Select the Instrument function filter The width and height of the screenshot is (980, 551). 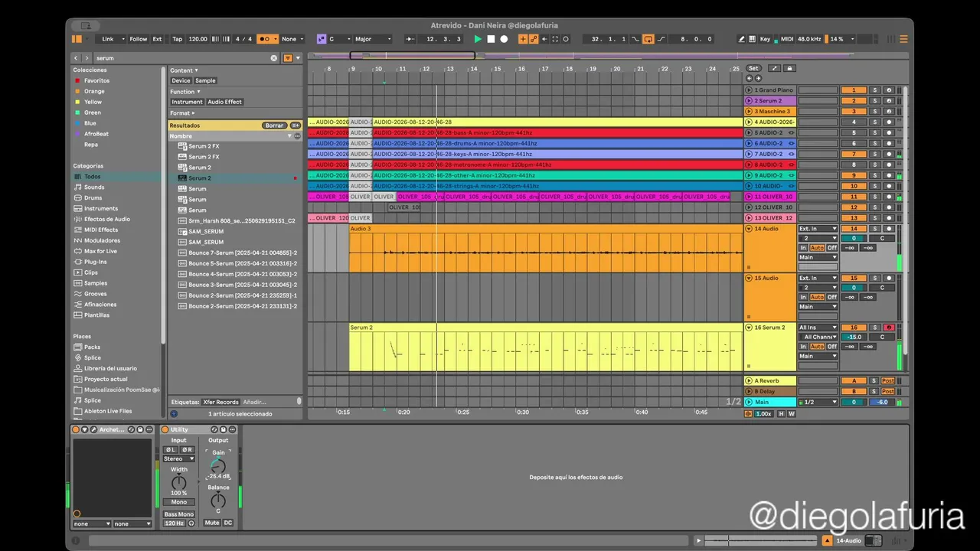click(x=187, y=102)
